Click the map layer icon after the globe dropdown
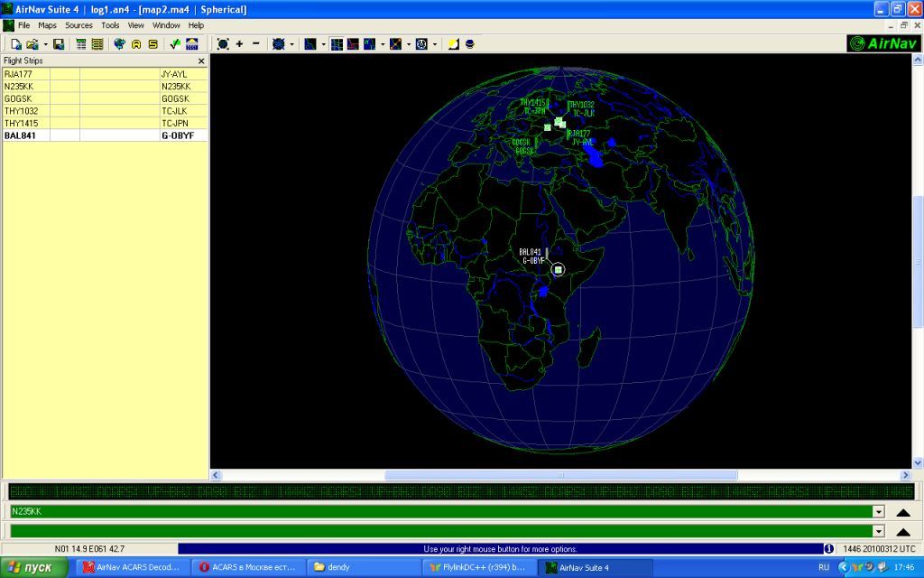924x578 pixels. (310, 44)
